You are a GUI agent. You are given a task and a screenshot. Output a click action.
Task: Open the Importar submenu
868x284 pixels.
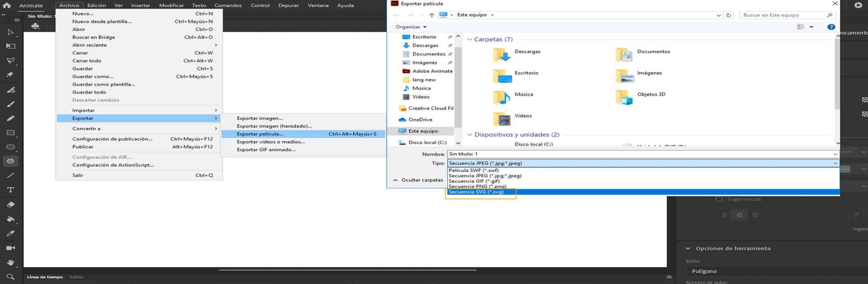coord(139,110)
